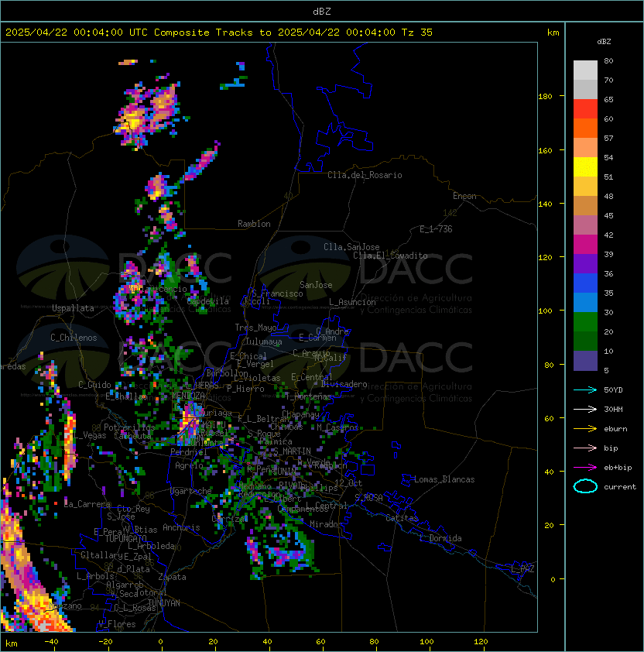Click the Potrerillos map label
This screenshot has width=644, height=652.
point(129,427)
